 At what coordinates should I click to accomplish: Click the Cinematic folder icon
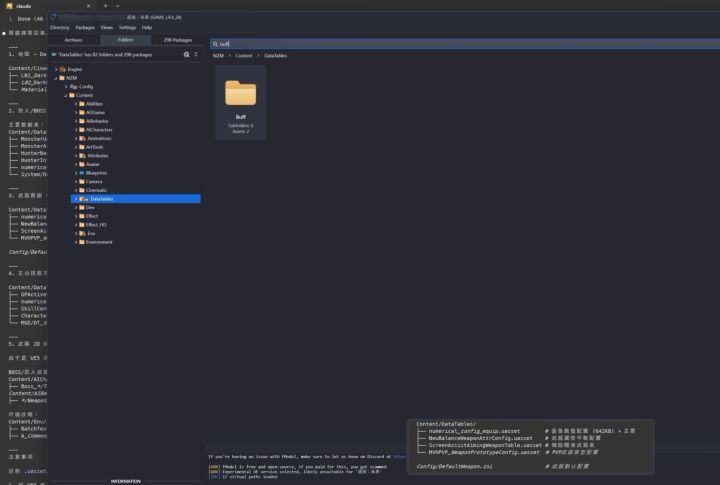pyautogui.click(x=82, y=190)
